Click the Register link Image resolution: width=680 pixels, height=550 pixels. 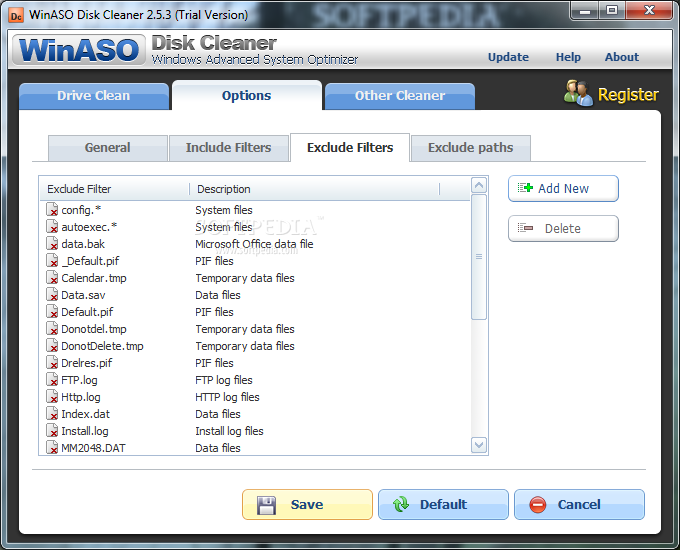(x=628, y=95)
